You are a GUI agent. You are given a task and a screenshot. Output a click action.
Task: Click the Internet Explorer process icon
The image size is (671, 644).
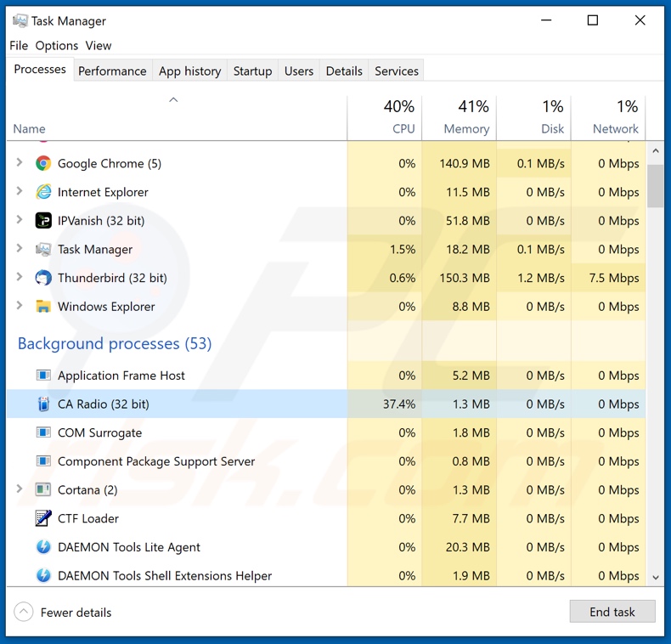point(43,192)
